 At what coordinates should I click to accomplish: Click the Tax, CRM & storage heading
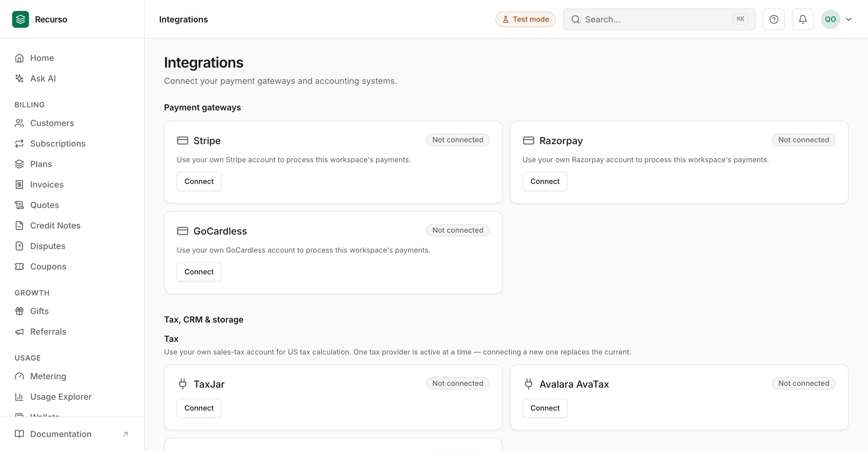(204, 319)
